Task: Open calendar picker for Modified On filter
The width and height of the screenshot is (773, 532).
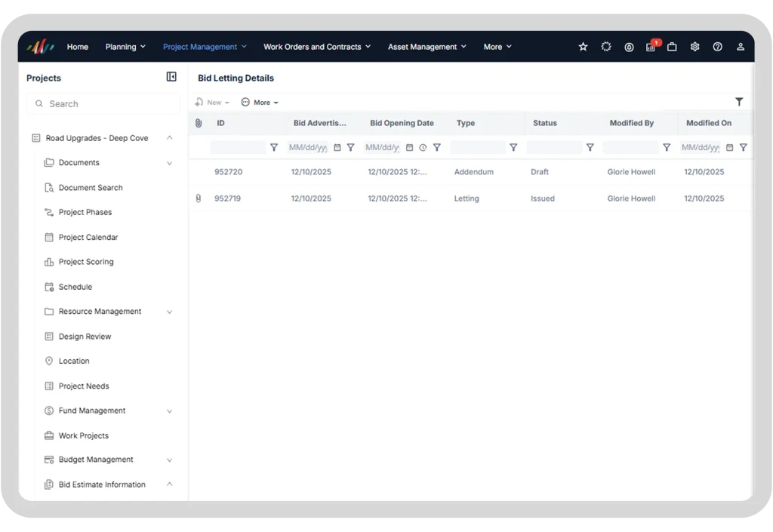Action: [x=730, y=147]
